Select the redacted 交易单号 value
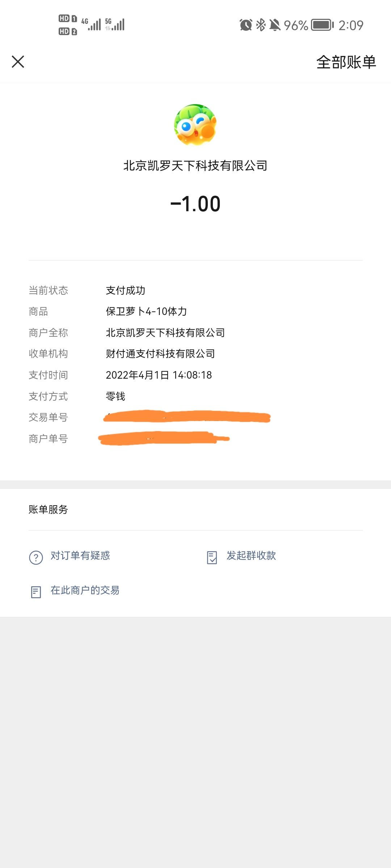 [187, 416]
